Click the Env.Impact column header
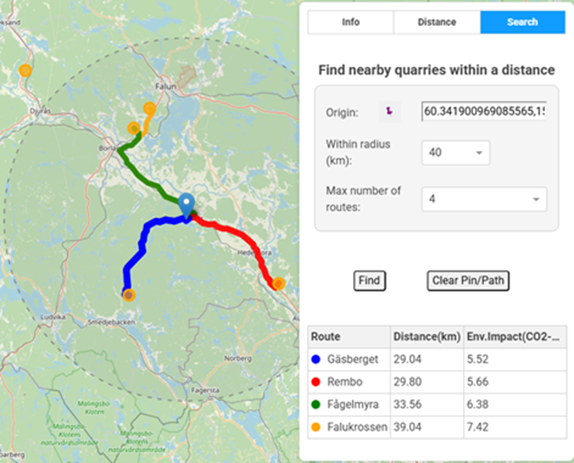 click(x=515, y=337)
